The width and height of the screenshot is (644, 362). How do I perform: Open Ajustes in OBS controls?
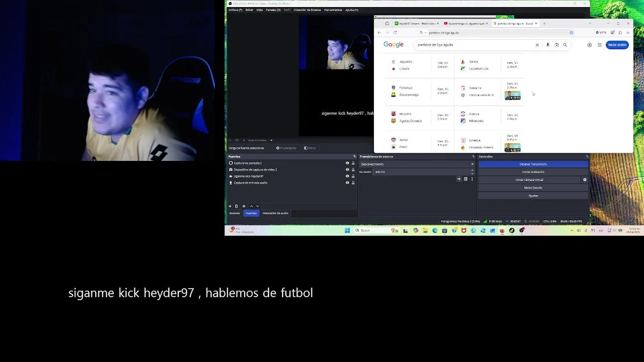(533, 196)
